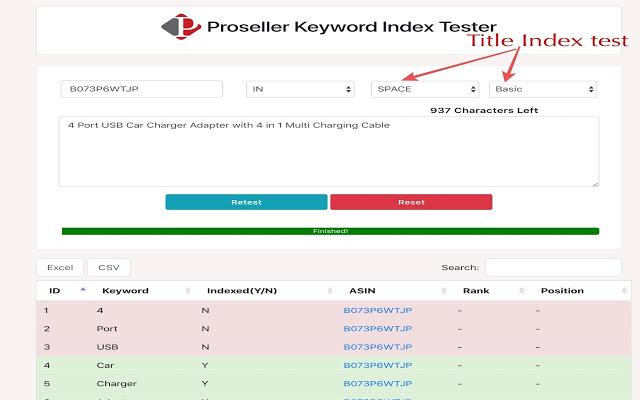Screen dimensions: 640x400
Task: Sort by Keyword column header
Action: coord(125,291)
